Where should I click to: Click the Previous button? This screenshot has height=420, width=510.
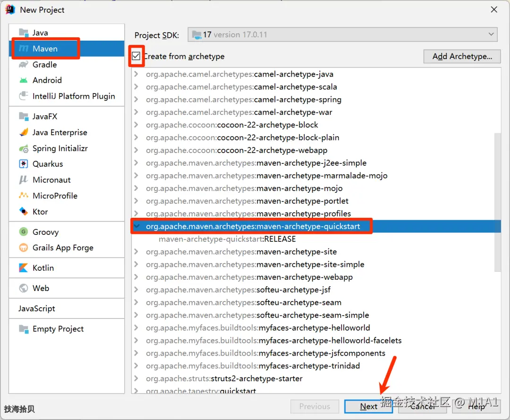tap(314, 406)
